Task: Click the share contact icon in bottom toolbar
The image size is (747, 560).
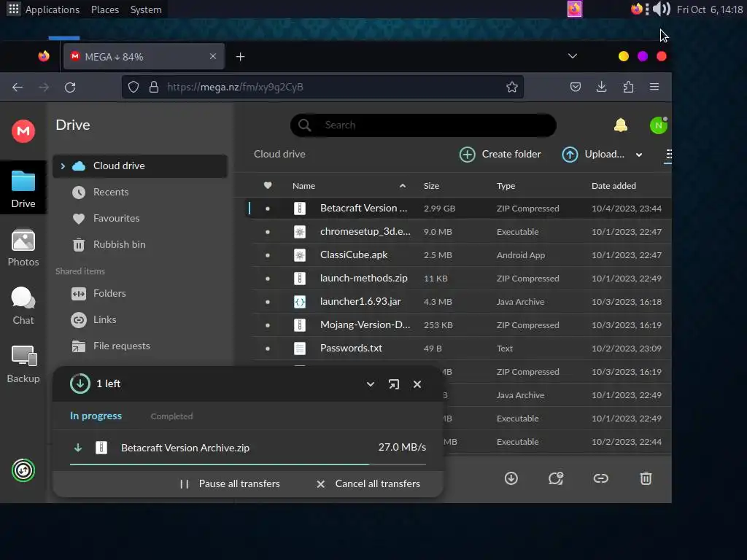Action: [556, 478]
